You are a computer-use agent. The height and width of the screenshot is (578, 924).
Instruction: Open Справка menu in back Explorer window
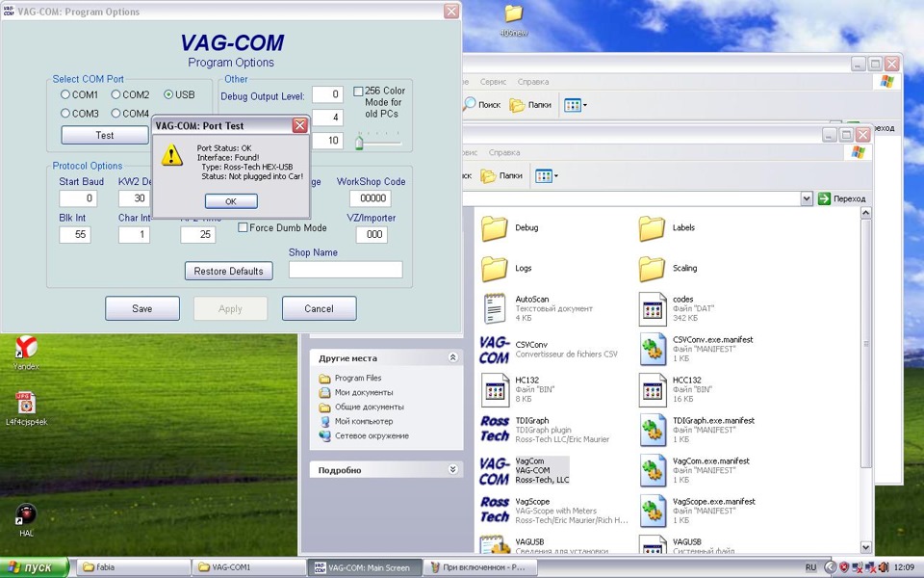[x=532, y=82]
